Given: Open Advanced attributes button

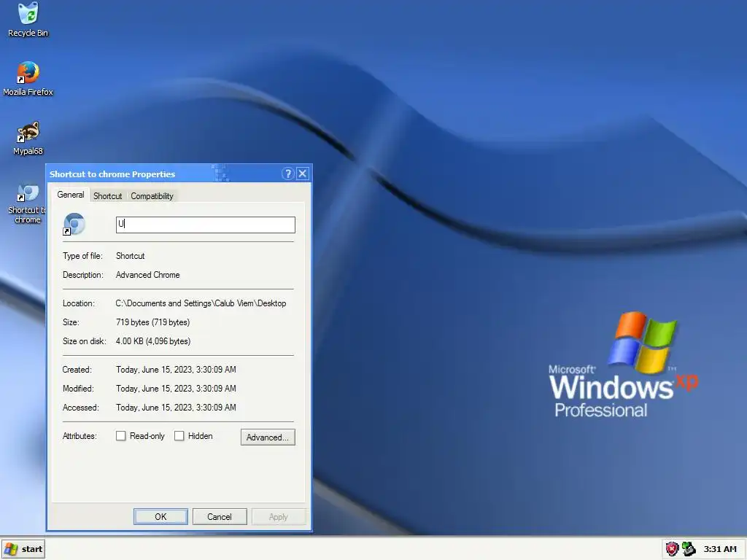Looking at the screenshot, I should tap(268, 437).
